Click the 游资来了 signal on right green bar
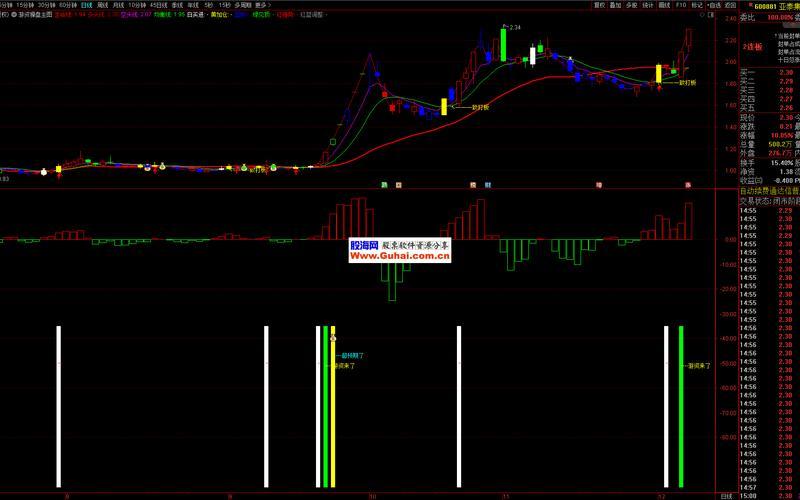This screenshot has height=500, width=800. [x=698, y=365]
